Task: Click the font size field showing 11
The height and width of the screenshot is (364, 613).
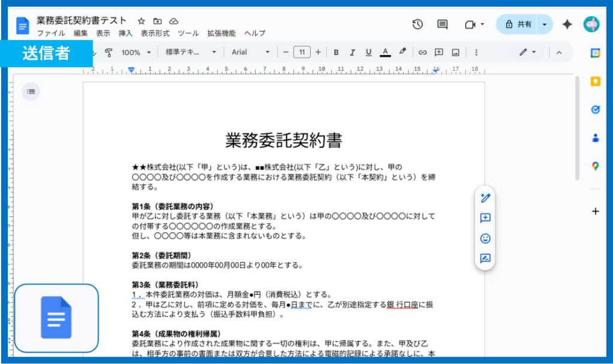Action: point(302,52)
